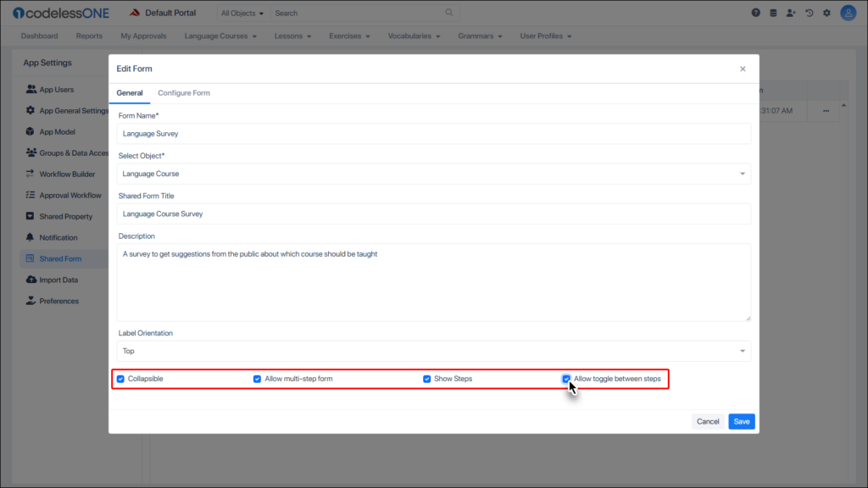The width and height of the screenshot is (868, 488).
Task: Switch to the General tab
Action: click(130, 93)
